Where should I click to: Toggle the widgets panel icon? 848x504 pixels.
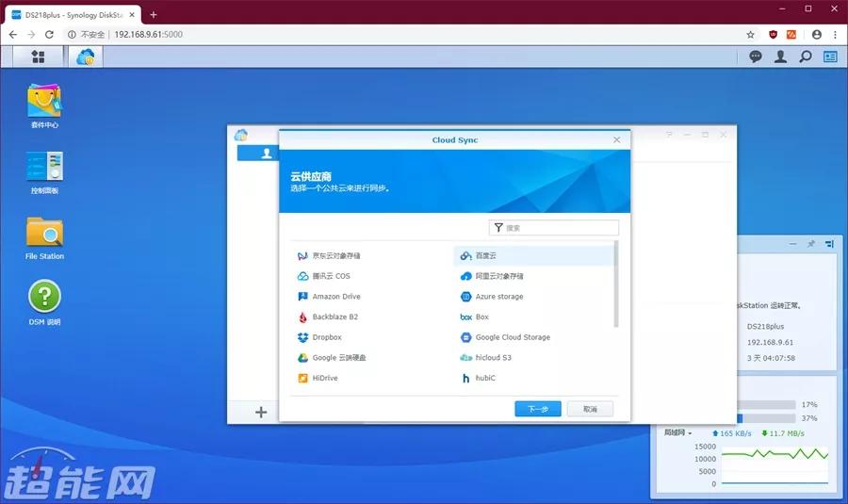pyautogui.click(x=830, y=57)
